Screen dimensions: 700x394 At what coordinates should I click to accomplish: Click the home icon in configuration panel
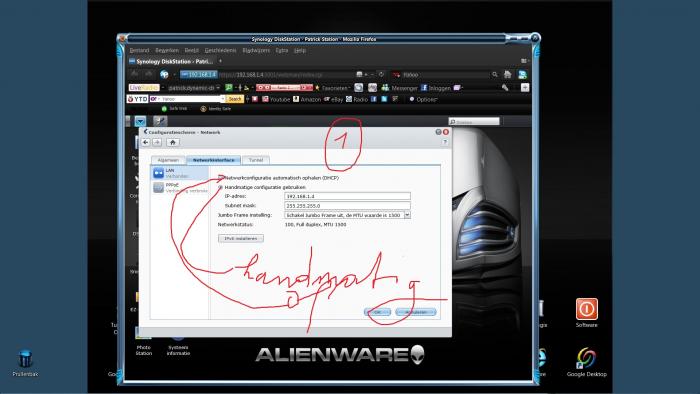click(173, 142)
